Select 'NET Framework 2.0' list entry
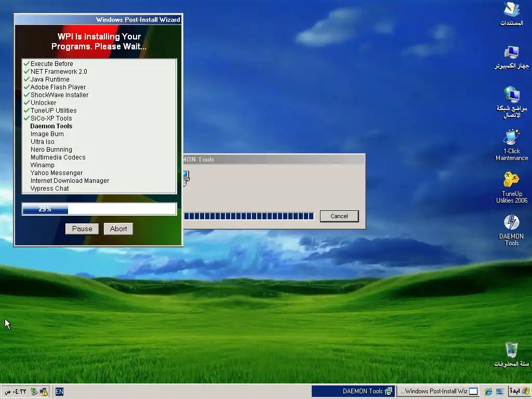This screenshot has height=399, width=532. [59, 71]
